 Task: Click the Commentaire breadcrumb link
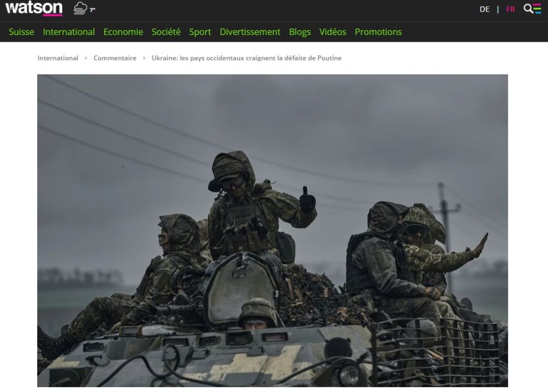[x=115, y=58]
